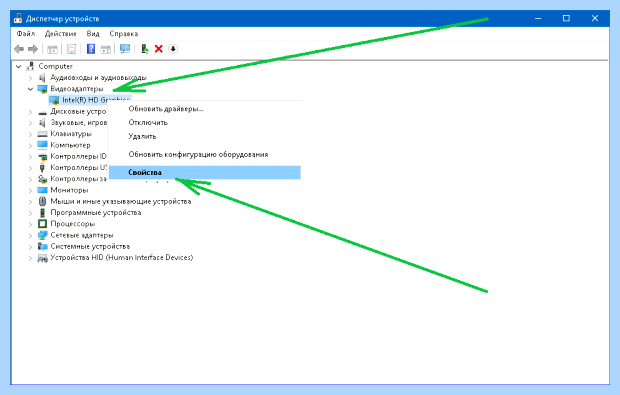The height and width of the screenshot is (395, 620).
Task: Click the Контроллеры за... storage icon
Action: click(42, 179)
